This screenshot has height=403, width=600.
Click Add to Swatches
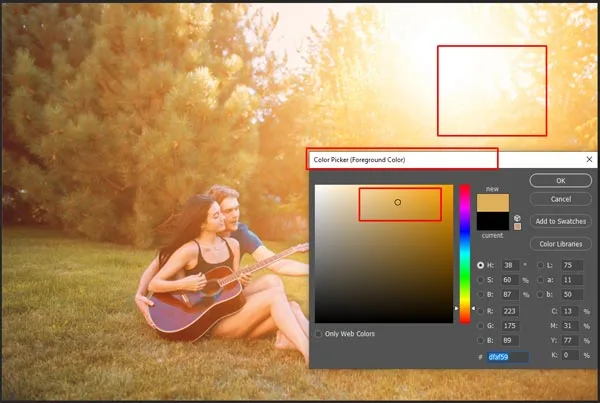pyautogui.click(x=561, y=221)
